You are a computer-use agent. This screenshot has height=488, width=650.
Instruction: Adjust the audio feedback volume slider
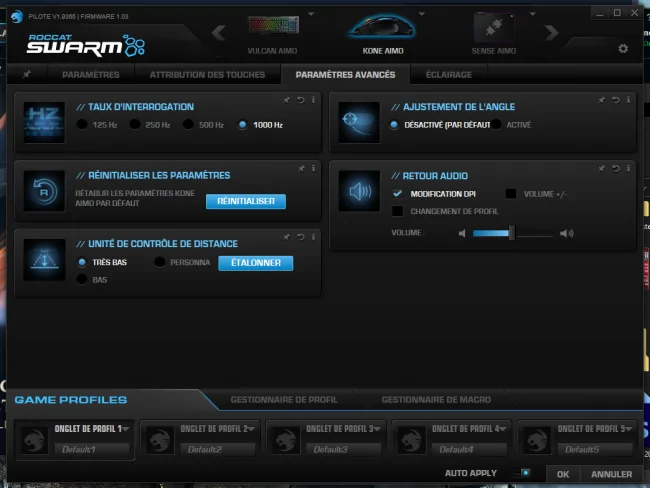click(512, 233)
